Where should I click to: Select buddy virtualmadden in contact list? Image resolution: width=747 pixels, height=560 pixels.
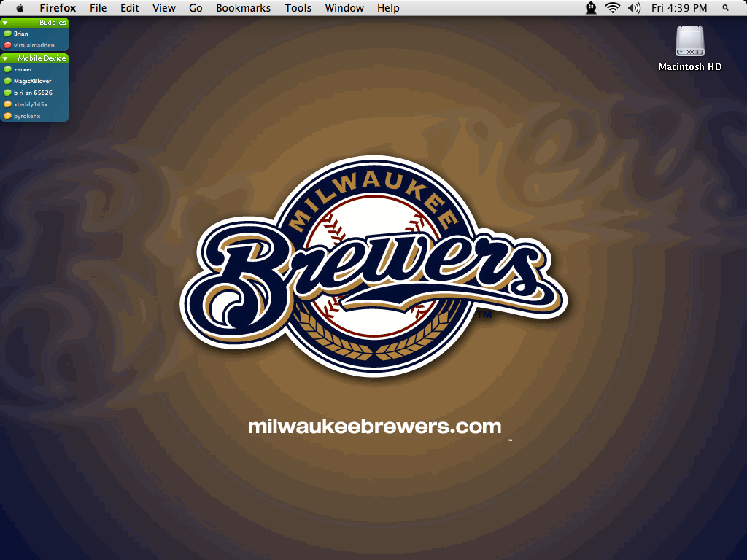click(x=34, y=45)
